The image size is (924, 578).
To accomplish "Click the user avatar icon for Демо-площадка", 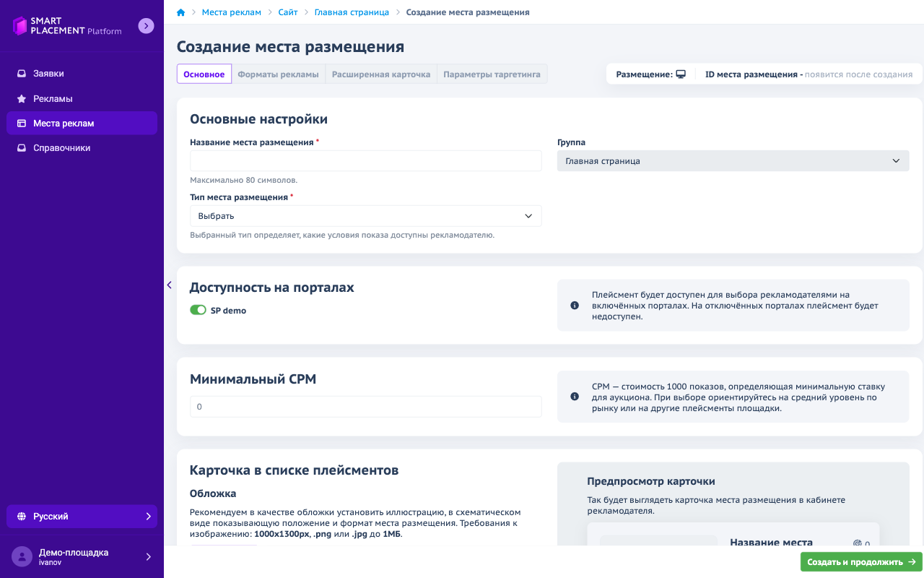I will click(x=22, y=556).
